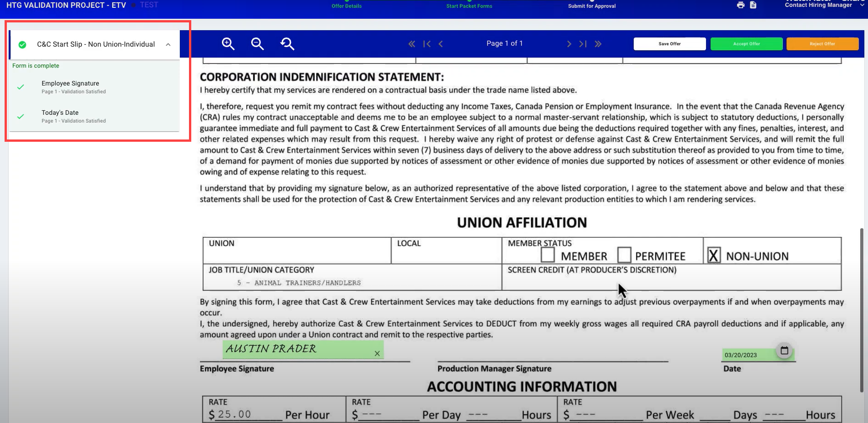Click the vertical scrollbar of the document
The height and width of the screenshot is (423, 868).
point(863,310)
